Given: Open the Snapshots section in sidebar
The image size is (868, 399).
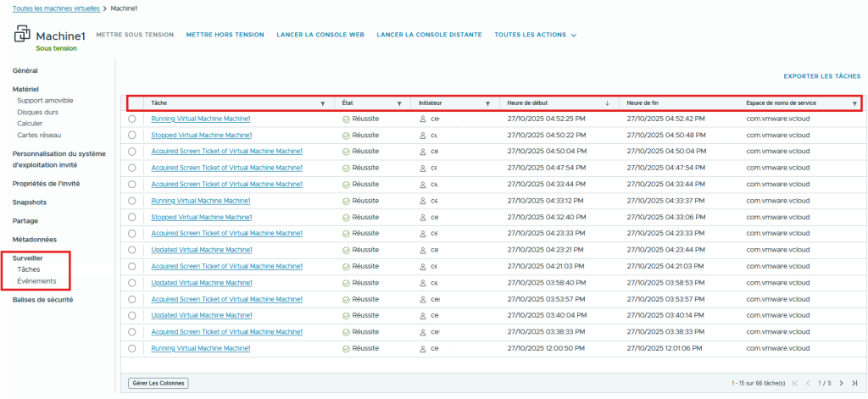Looking at the screenshot, I should click(x=29, y=202).
